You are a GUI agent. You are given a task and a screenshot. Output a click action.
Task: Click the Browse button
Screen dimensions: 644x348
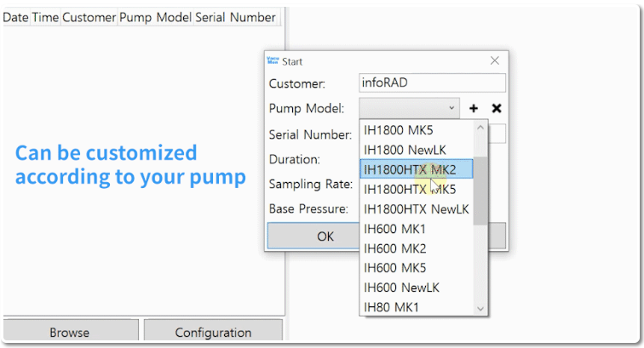(70, 330)
